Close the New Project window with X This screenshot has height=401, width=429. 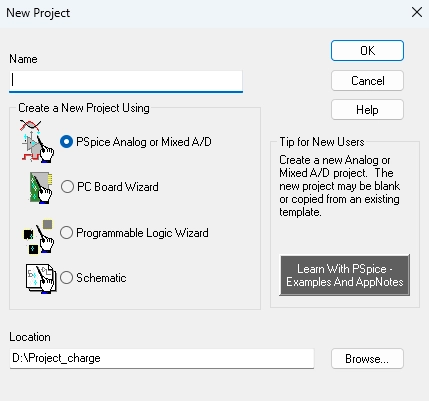tap(417, 13)
